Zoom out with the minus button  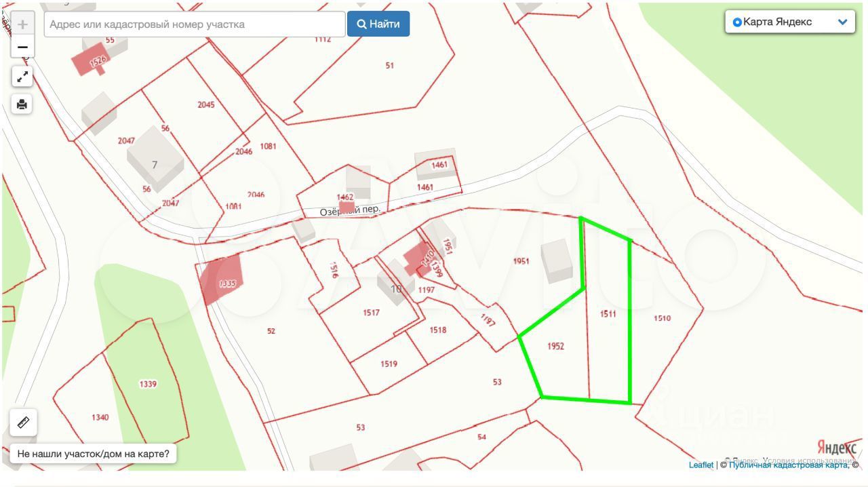pyautogui.click(x=22, y=47)
